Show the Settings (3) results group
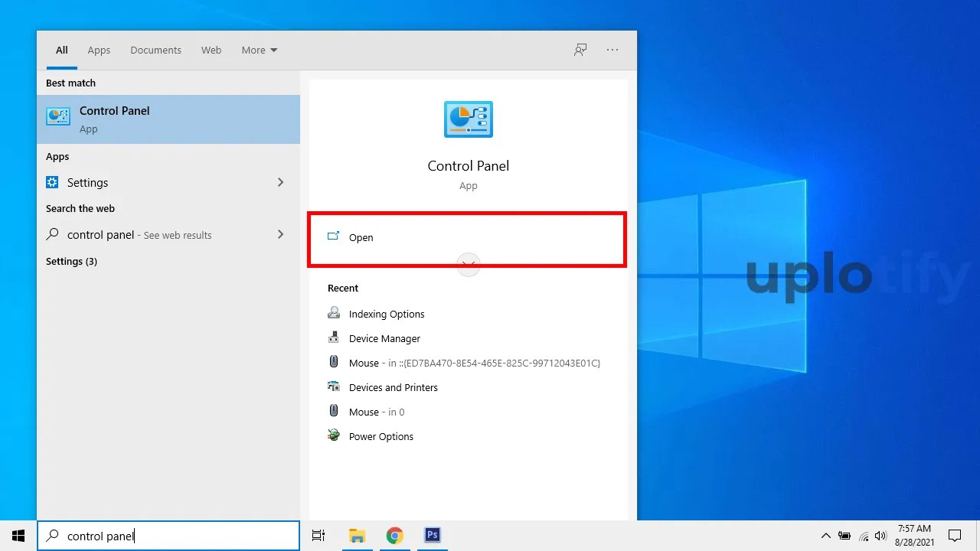The height and width of the screenshot is (551, 980). click(x=71, y=262)
